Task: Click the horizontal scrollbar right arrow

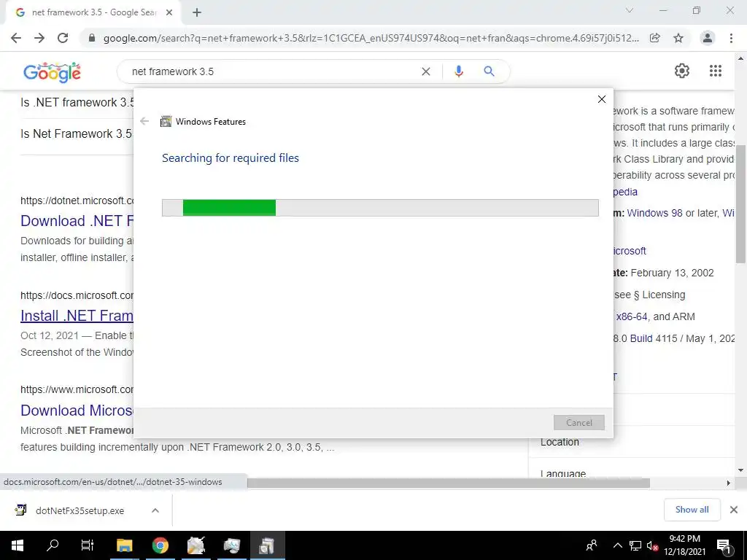Action: (x=728, y=483)
